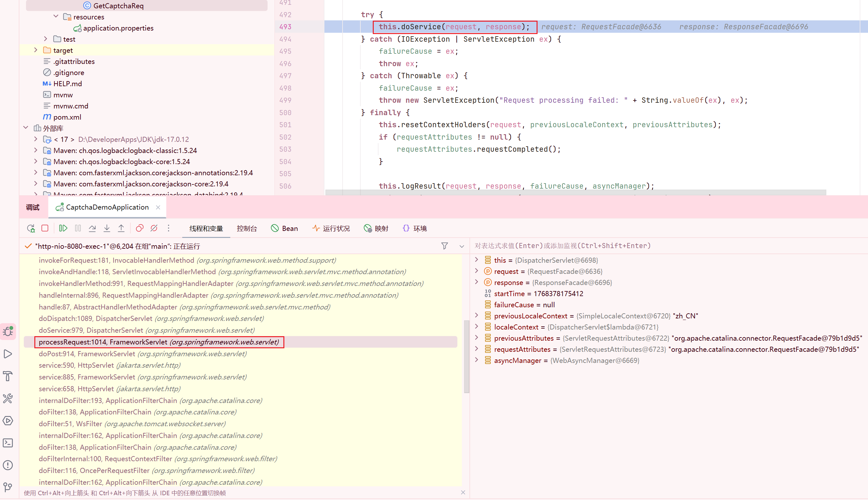Screen dimensions: 868x500
Task: Open the debug toolbar's more options menu
Action: click(x=169, y=228)
